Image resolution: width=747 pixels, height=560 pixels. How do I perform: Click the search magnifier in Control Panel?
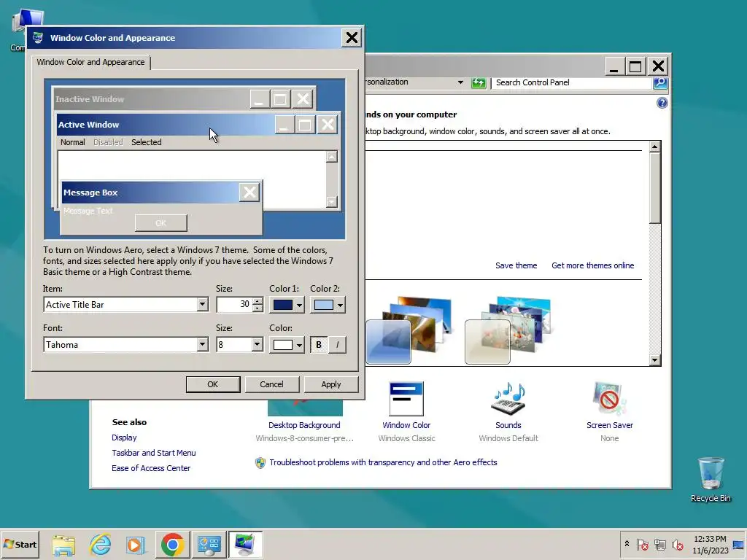(x=659, y=82)
